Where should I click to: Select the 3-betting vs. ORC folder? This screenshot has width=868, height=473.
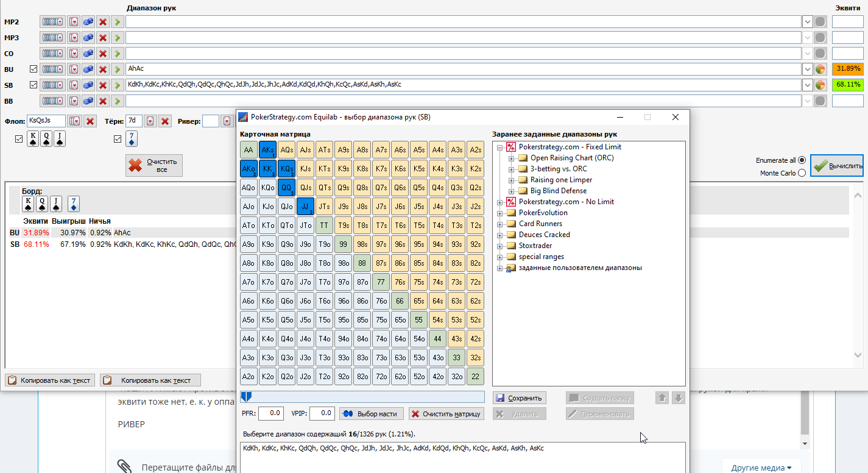(x=559, y=169)
